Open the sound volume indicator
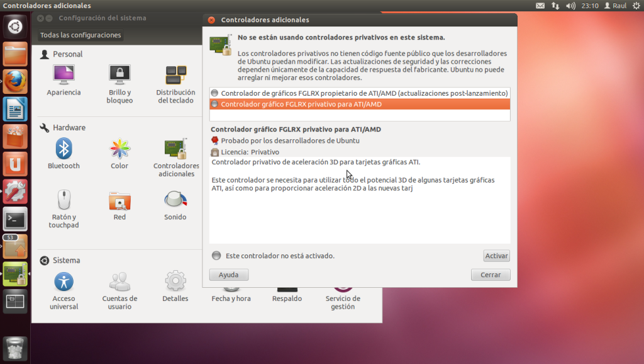 click(x=570, y=6)
